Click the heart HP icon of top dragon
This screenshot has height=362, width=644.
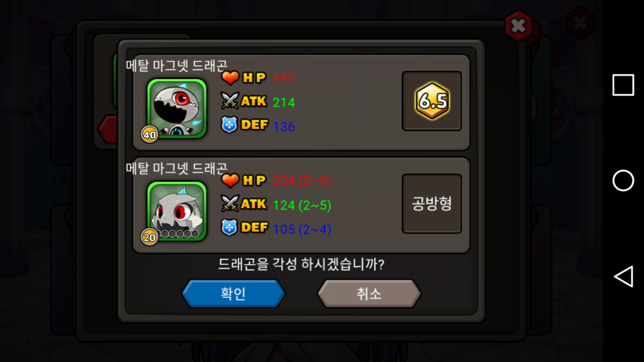(x=230, y=78)
